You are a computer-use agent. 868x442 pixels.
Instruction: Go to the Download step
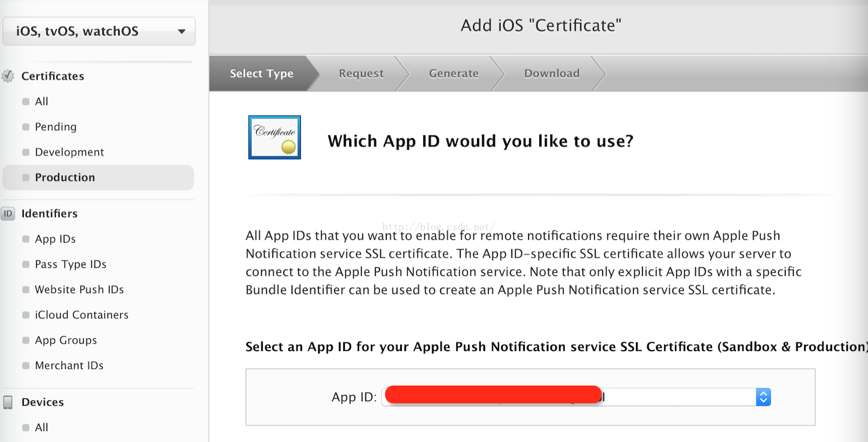[x=552, y=73]
